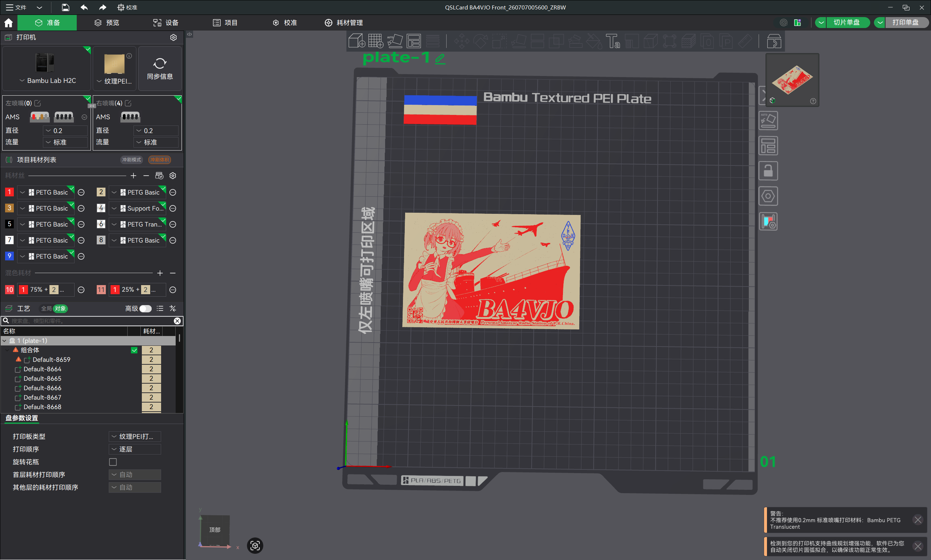Screen dimensions: 931x560
Task: Click the Auto orient toolbar icon
Action: [x=395, y=41]
